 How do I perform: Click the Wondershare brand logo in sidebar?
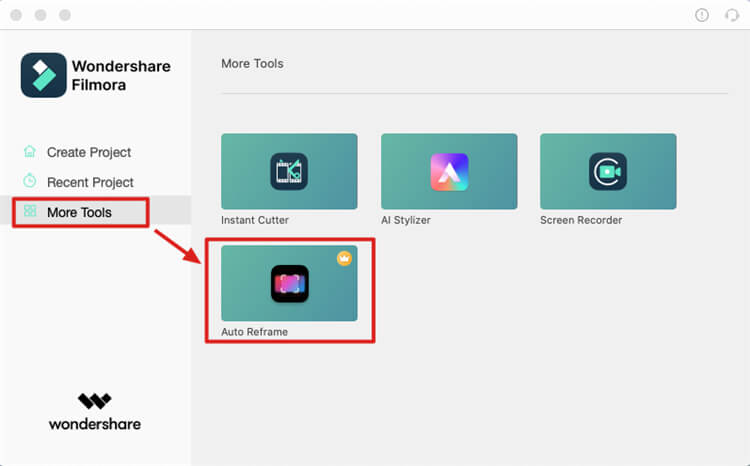click(x=95, y=412)
